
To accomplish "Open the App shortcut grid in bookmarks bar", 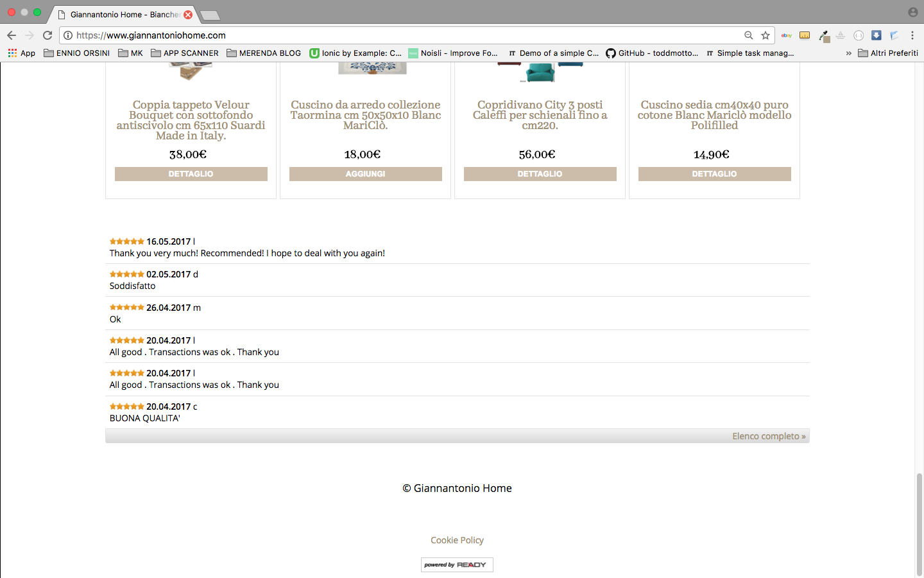I will pyautogui.click(x=21, y=53).
